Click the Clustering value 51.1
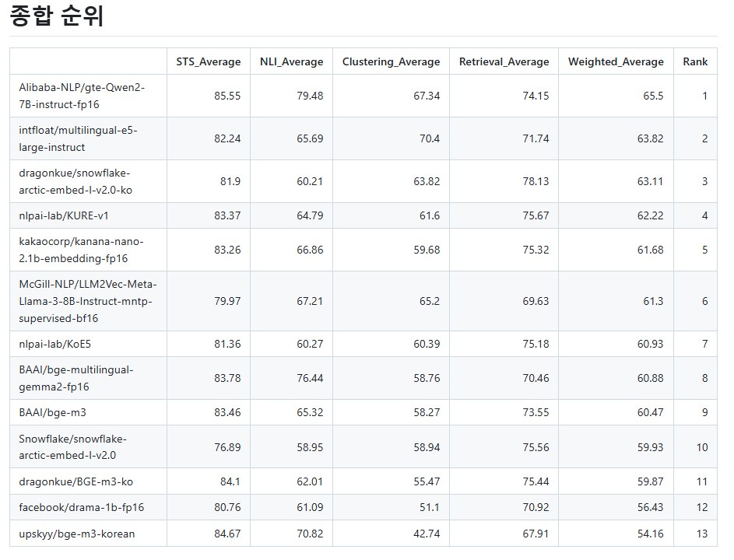 429,507
